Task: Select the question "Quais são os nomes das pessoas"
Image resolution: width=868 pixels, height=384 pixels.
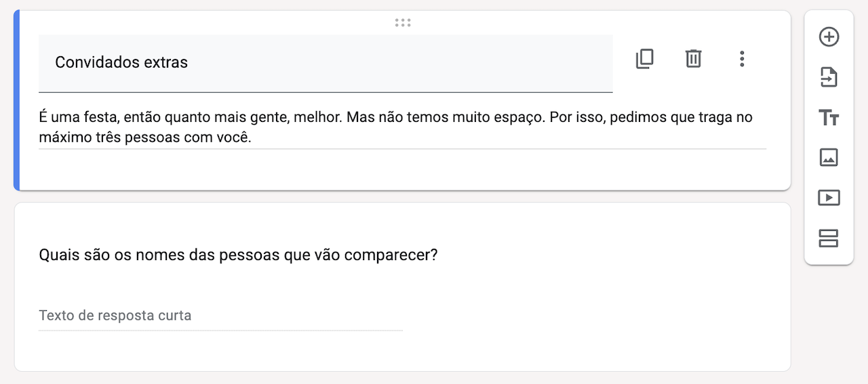Action: tap(239, 256)
